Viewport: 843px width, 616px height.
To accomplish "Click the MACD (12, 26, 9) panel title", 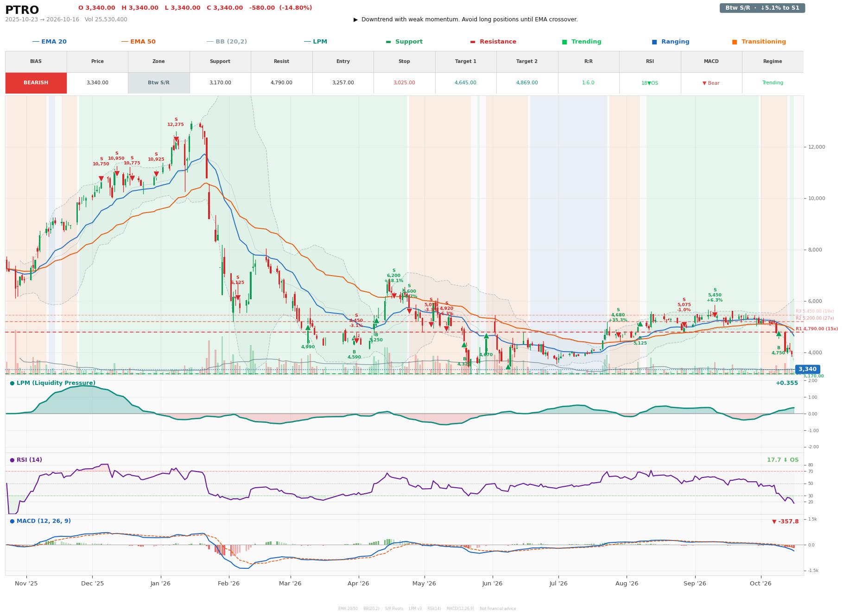I will (40, 521).
